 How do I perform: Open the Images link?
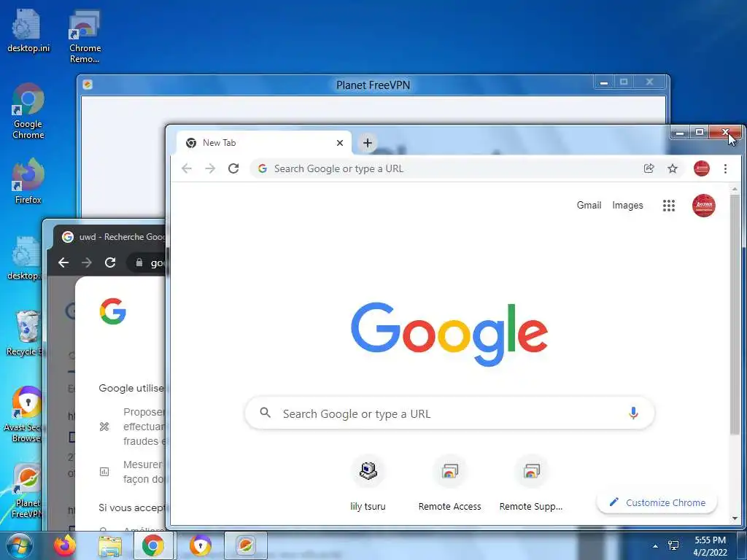click(x=627, y=205)
